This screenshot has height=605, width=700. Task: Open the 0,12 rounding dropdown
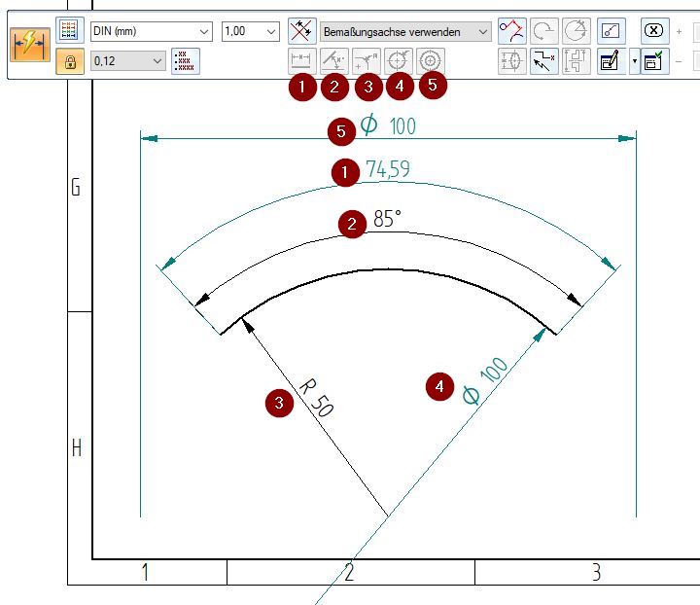click(128, 61)
